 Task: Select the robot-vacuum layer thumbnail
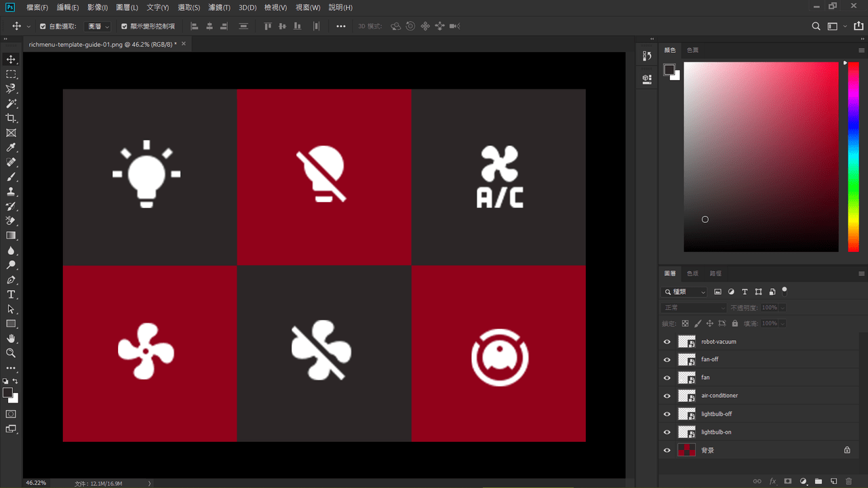687,342
